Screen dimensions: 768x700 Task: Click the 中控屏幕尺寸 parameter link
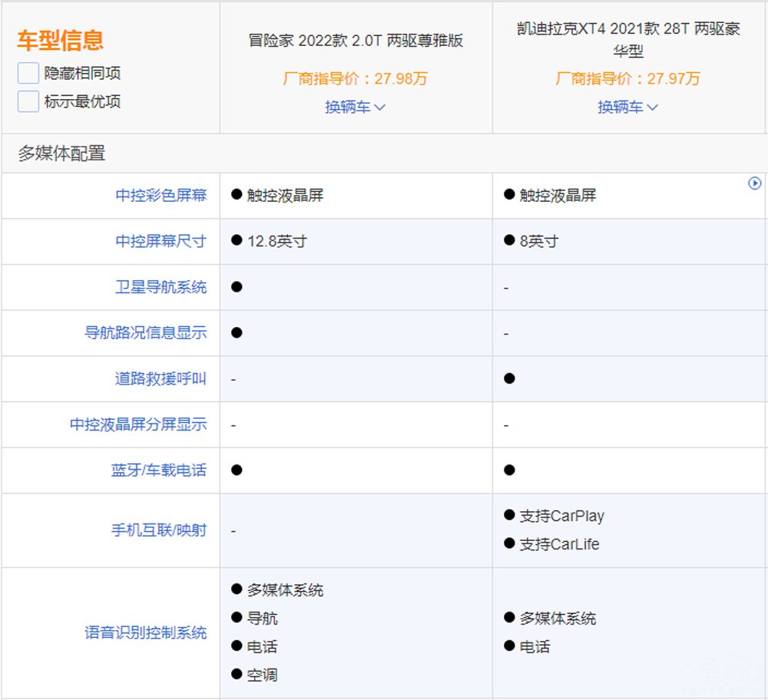coord(161,241)
